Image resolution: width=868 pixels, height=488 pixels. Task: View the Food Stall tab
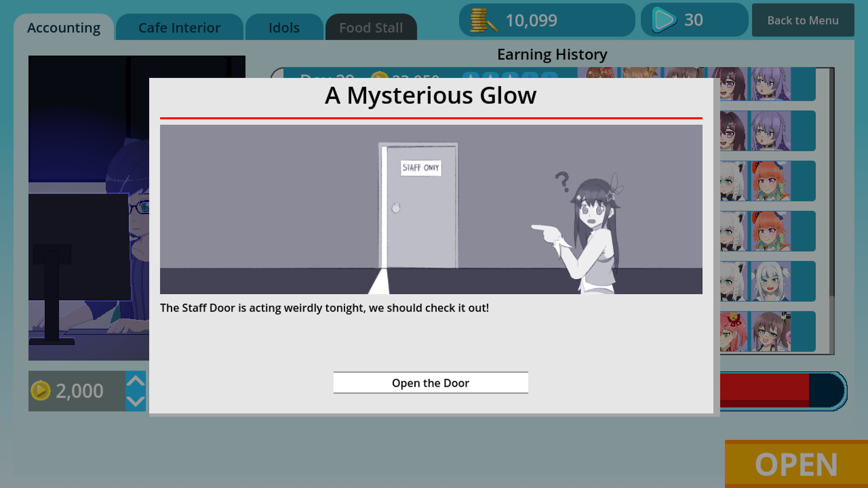click(371, 27)
